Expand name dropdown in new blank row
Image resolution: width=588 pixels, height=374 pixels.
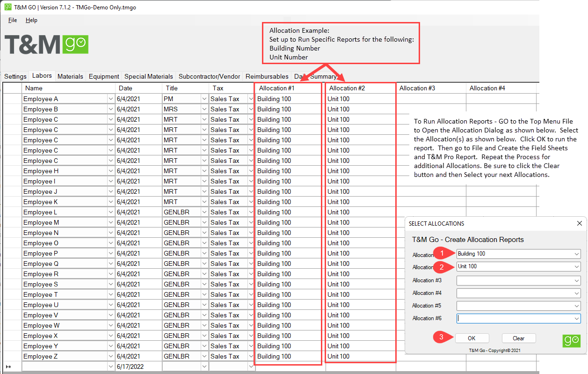click(110, 367)
